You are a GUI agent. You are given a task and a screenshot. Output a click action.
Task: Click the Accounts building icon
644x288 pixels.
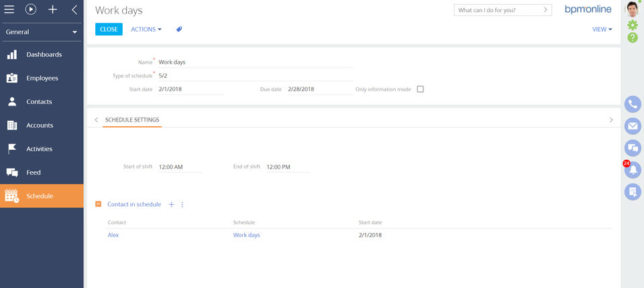click(x=12, y=126)
